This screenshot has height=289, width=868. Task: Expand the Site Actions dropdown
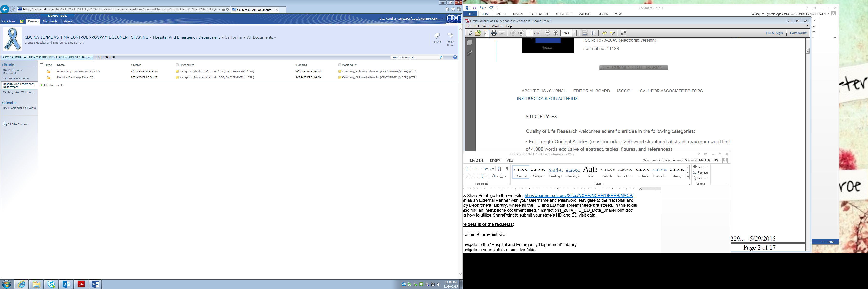point(9,21)
